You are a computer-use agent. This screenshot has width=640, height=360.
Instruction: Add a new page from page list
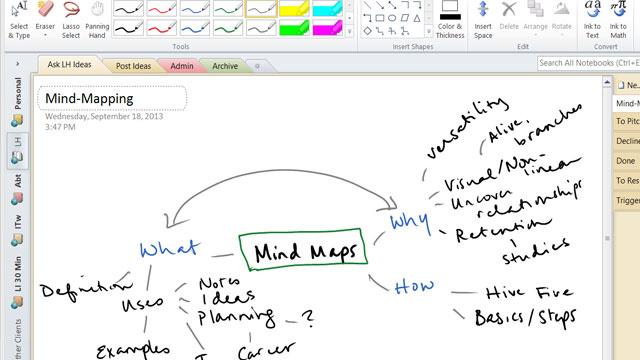(x=628, y=85)
